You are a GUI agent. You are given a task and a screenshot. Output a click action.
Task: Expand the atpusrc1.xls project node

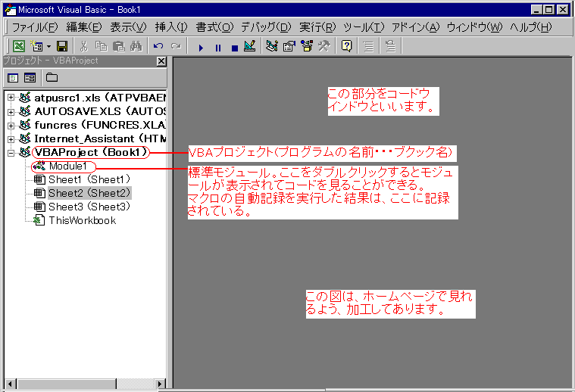11,98
